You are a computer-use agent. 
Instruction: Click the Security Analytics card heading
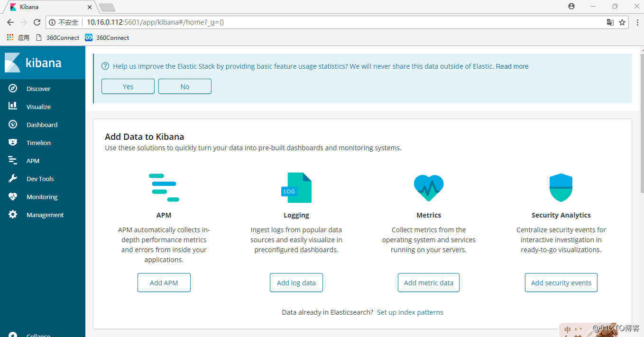[x=561, y=215]
